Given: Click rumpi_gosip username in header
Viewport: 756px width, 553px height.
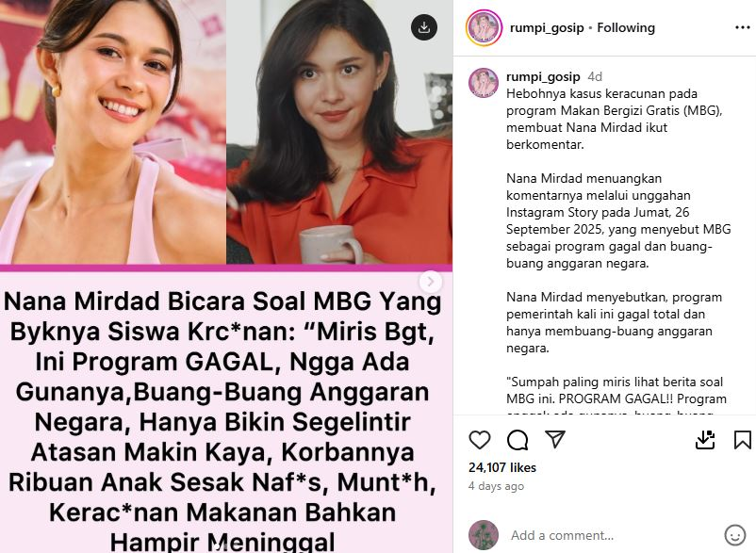Looking at the screenshot, I should click(x=547, y=28).
